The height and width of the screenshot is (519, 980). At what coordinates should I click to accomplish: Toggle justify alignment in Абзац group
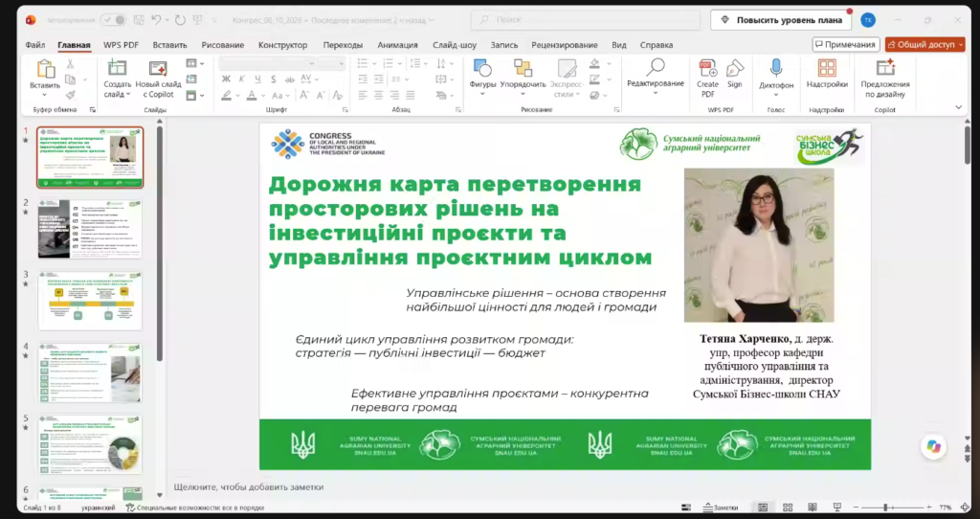coord(410,95)
